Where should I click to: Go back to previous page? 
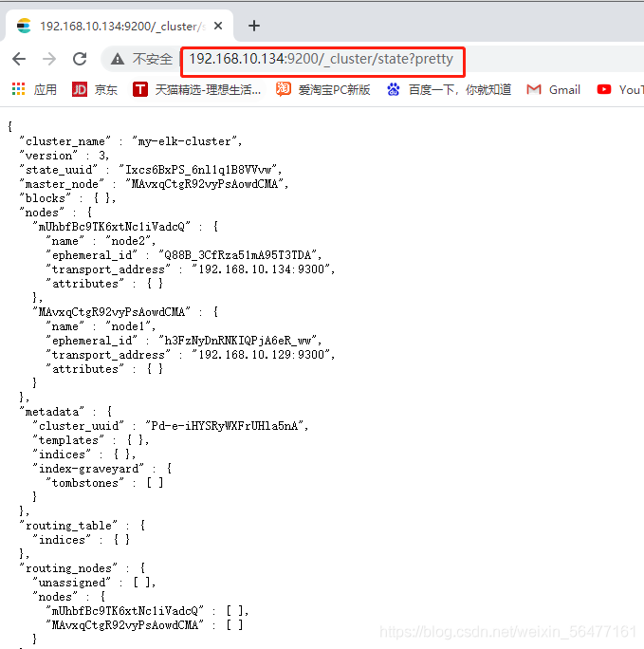(x=19, y=59)
